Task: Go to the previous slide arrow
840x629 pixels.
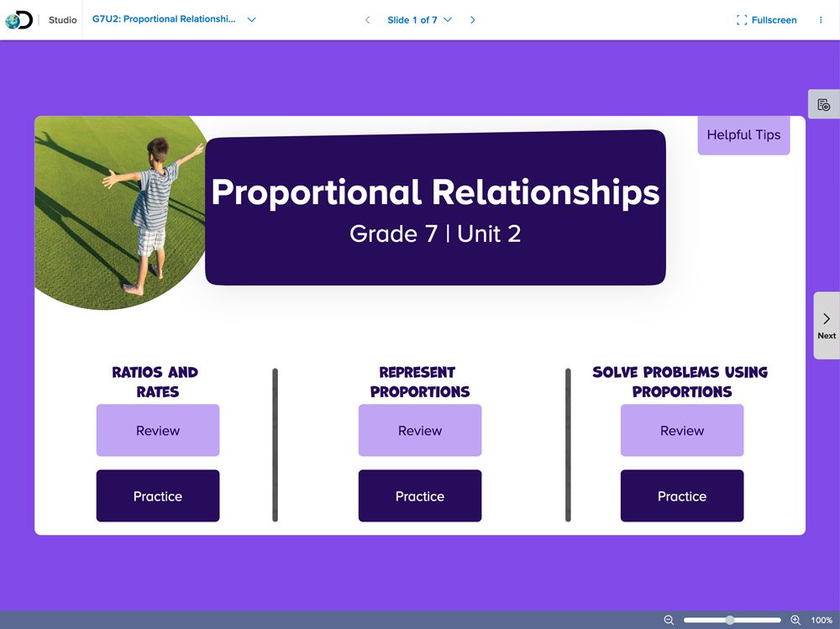Action: coord(367,20)
